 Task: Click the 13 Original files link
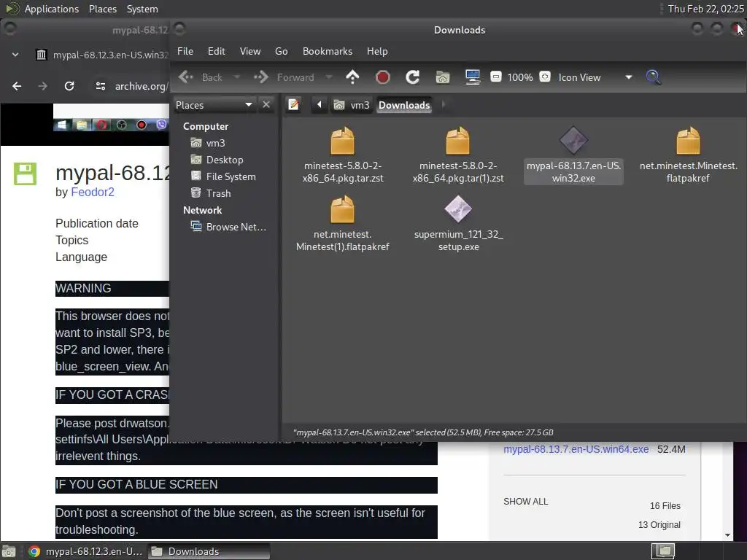click(x=659, y=524)
